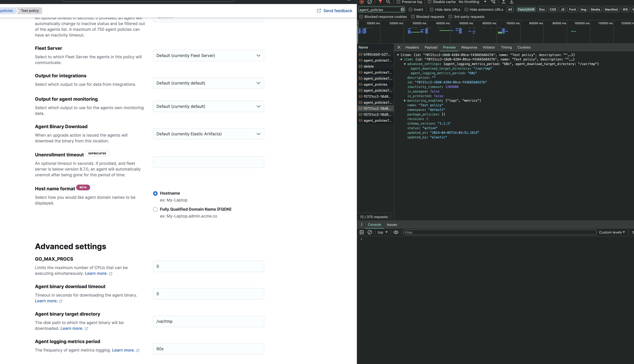Open network conditions wifi icon
The height and width of the screenshot is (364, 634).
point(493,2)
